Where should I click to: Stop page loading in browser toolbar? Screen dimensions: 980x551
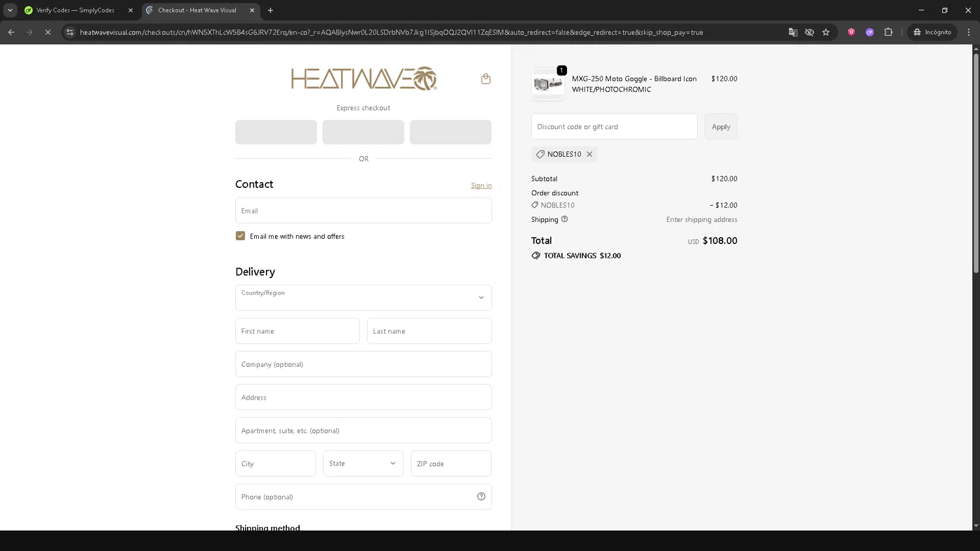(48, 32)
